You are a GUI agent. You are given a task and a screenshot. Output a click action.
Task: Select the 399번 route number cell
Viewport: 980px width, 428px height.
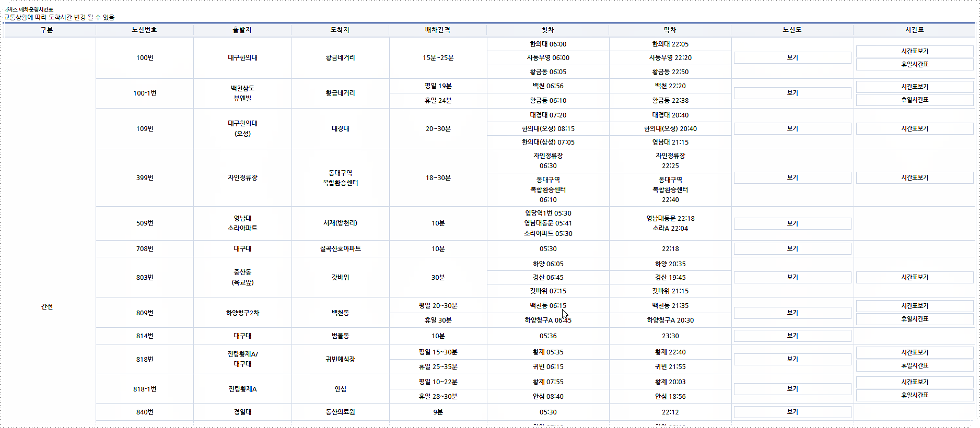(145, 178)
